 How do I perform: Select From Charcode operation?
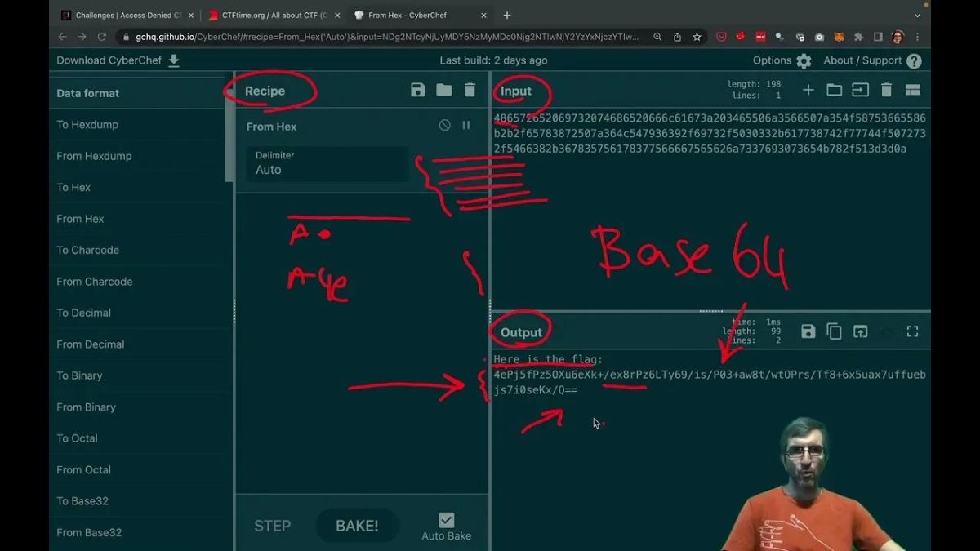tap(137, 282)
